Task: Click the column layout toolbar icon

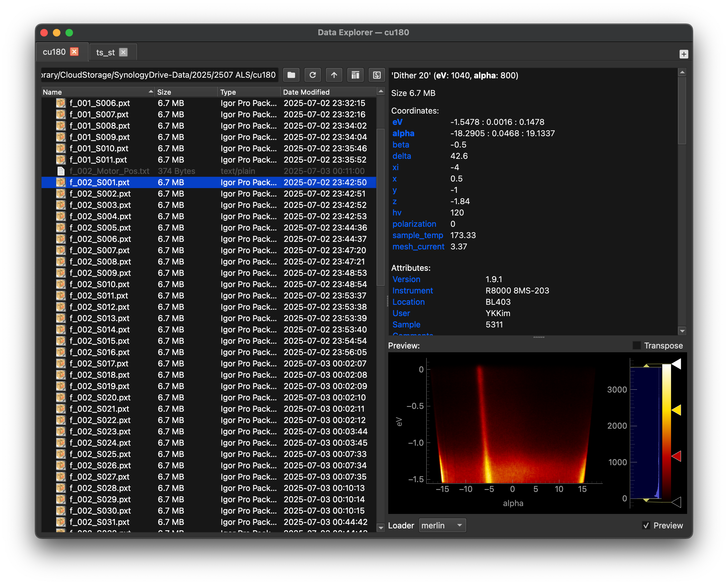Action: (355, 75)
